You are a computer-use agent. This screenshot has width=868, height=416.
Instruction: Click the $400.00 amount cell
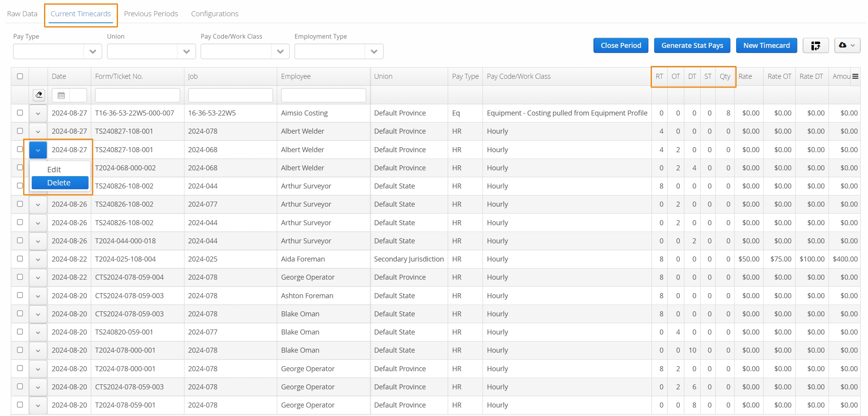(845, 259)
